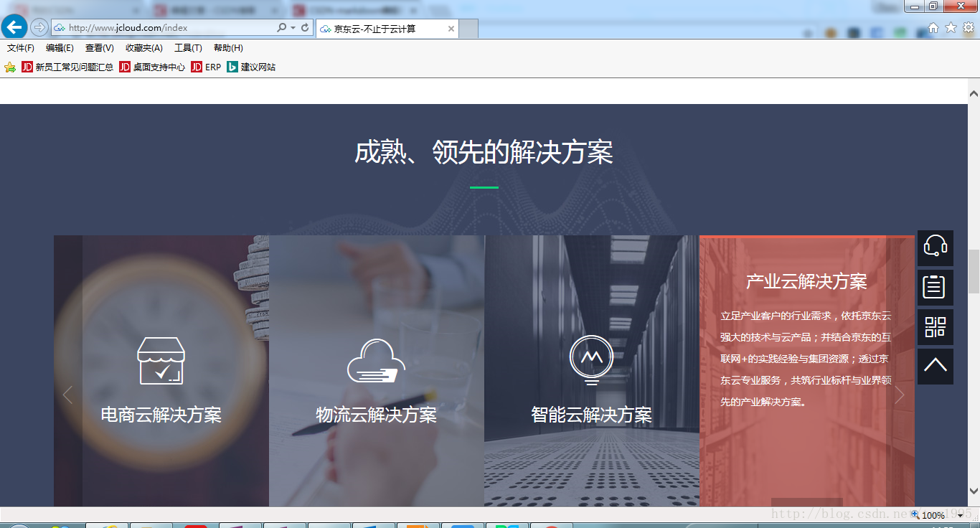The image size is (980, 528).
Task: Open the 收藏夹(A) menu
Action: (143, 48)
